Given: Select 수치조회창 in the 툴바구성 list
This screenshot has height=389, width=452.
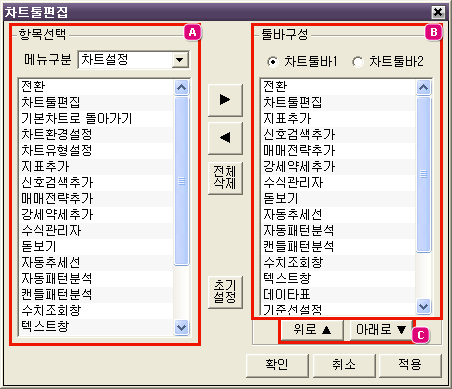Looking at the screenshot, I should [338, 262].
